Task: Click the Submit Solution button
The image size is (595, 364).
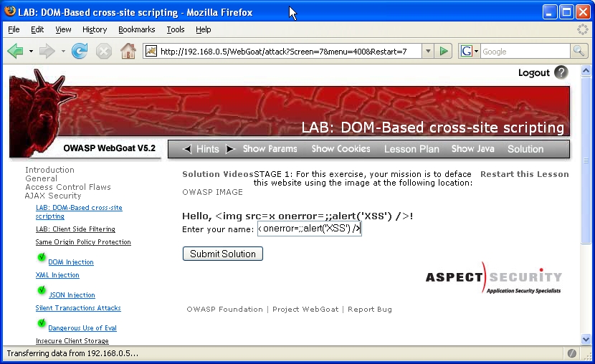Action: pyautogui.click(x=223, y=254)
